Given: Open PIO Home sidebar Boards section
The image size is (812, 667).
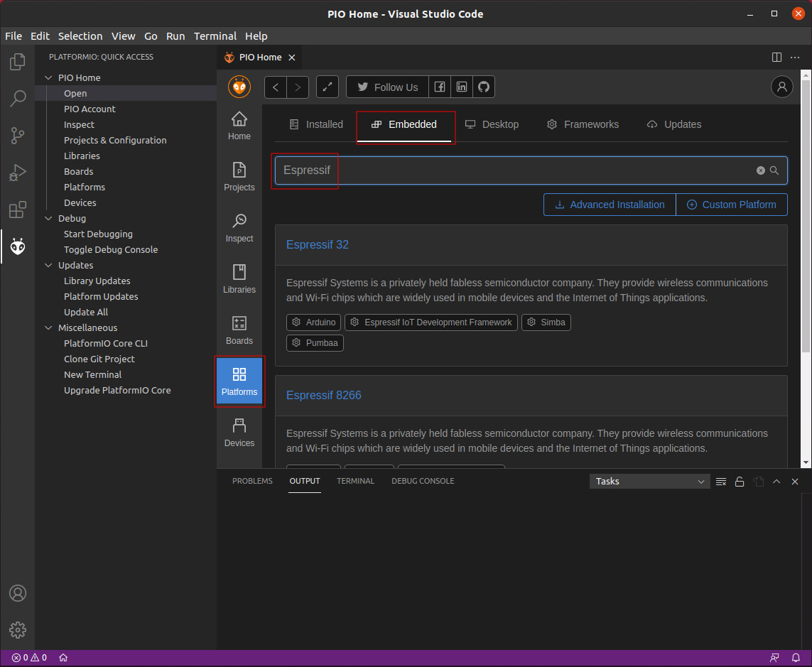Looking at the screenshot, I should 239,330.
